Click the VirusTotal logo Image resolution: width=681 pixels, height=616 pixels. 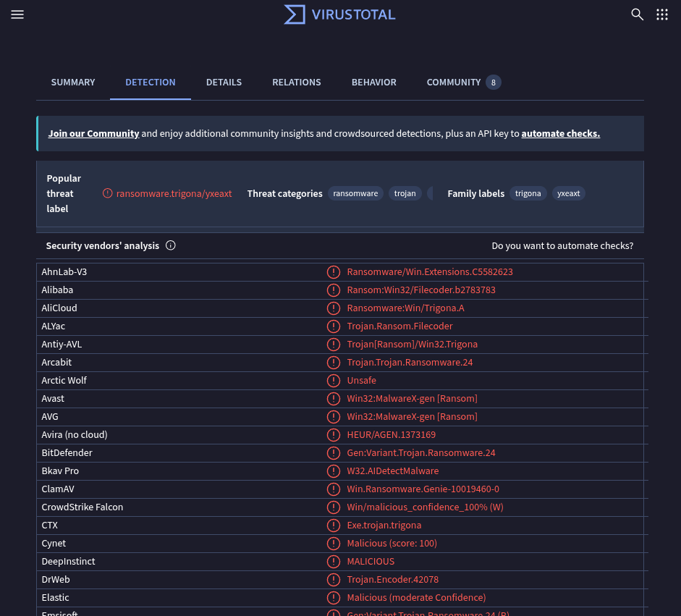pyautogui.click(x=339, y=14)
